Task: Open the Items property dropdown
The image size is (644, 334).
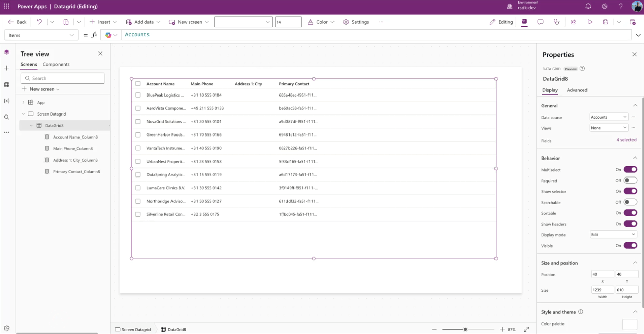Action: (41, 35)
